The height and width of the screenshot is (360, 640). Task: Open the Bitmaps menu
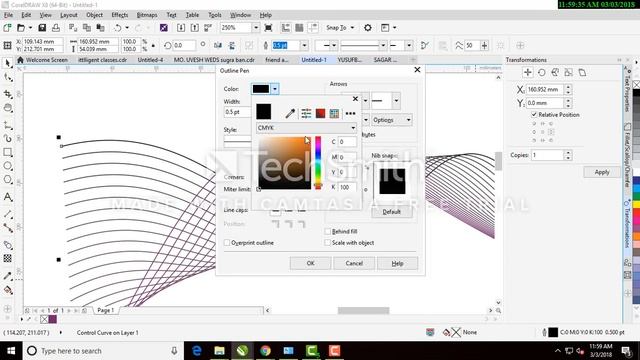[147, 15]
